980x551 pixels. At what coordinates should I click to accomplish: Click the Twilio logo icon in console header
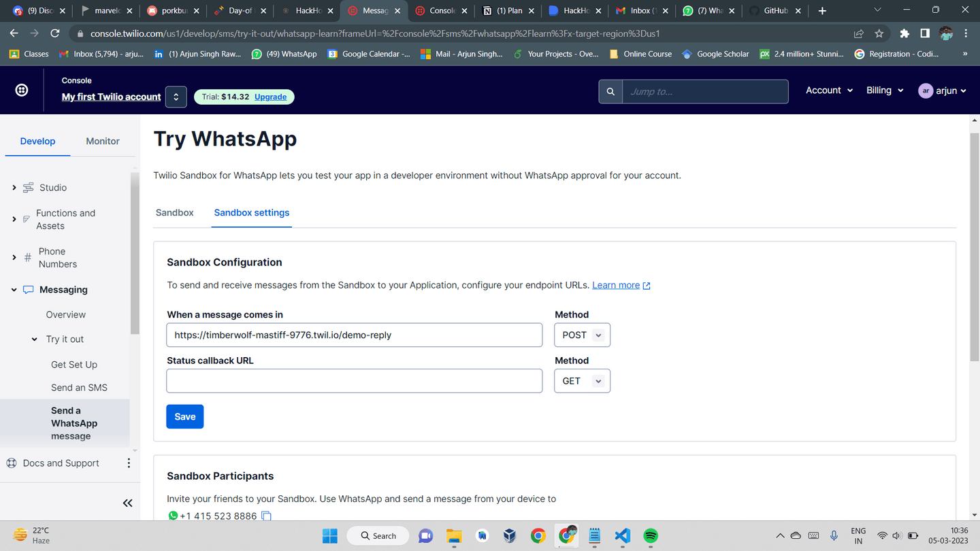pos(22,90)
